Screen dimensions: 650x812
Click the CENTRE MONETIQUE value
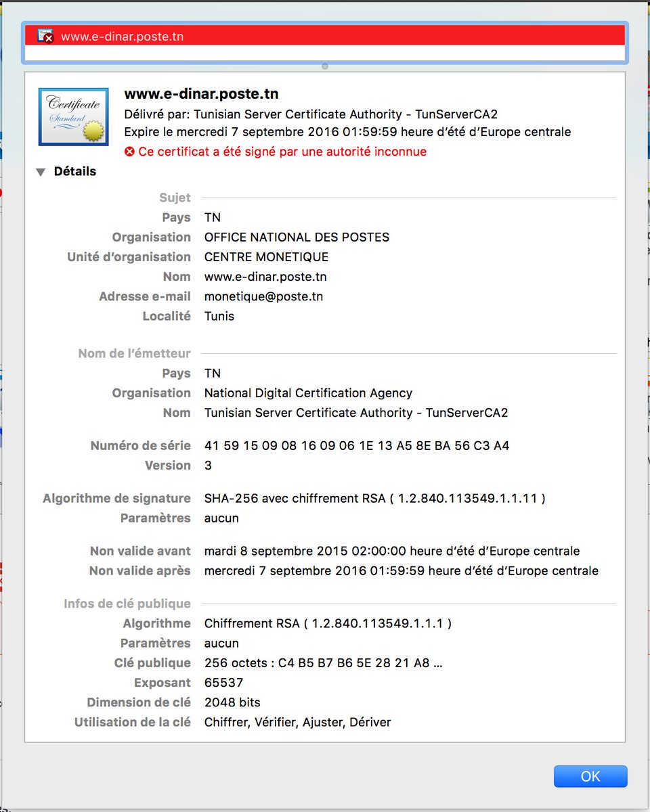click(267, 257)
